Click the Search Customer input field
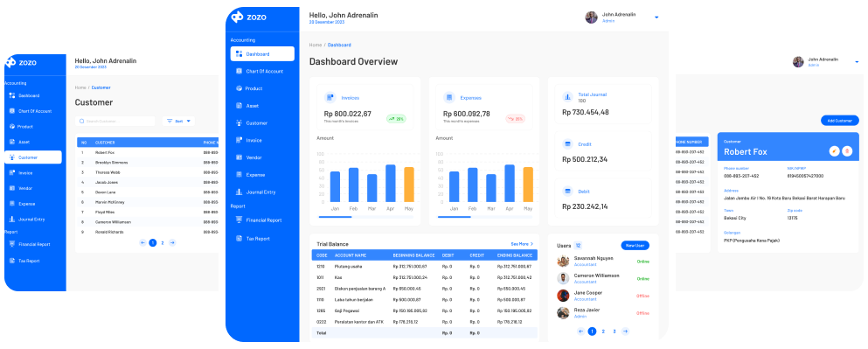 point(115,121)
